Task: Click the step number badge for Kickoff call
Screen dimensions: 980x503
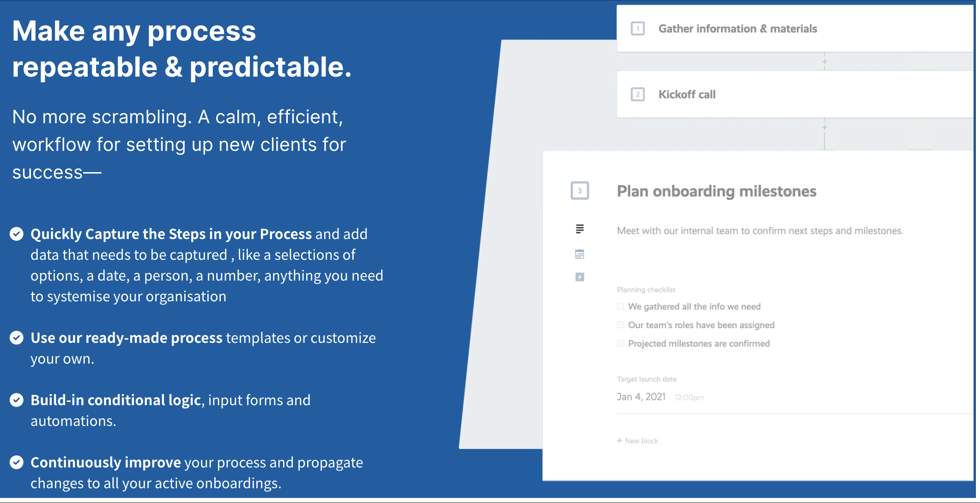Action: pos(638,94)
